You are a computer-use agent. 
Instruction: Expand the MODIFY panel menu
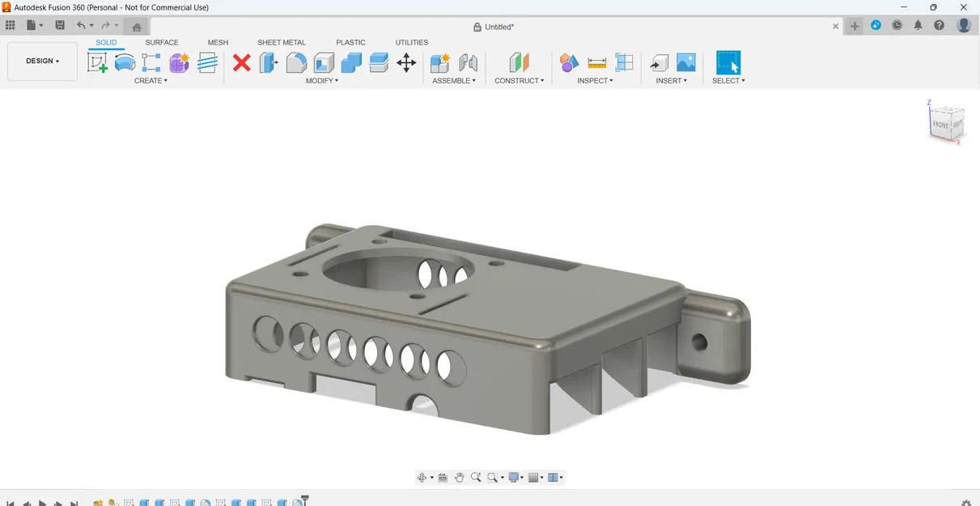tap(322, 81)
